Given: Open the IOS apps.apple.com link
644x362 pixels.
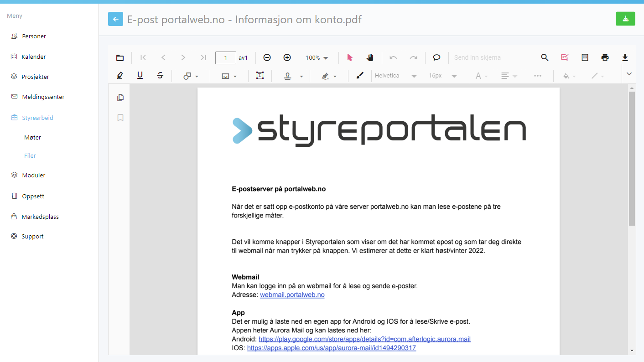Looking at the screenshot, I should click(332, 348).
